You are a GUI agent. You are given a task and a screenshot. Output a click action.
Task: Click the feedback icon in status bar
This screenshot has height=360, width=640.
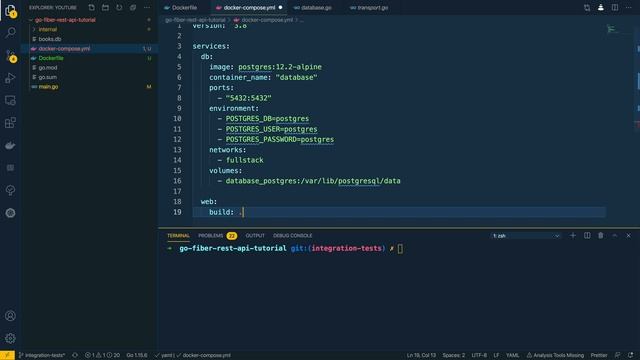pyautogui.click(x=618, y=355)
